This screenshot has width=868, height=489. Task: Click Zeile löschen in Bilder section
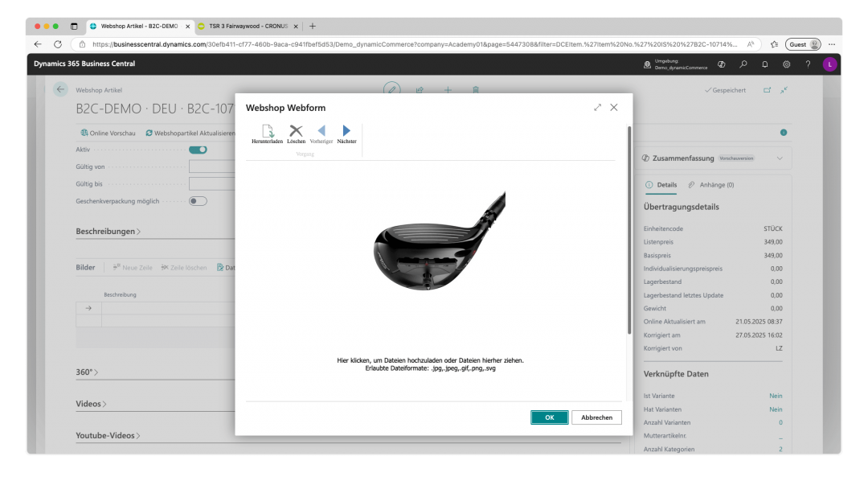click(x=184, y=268)
